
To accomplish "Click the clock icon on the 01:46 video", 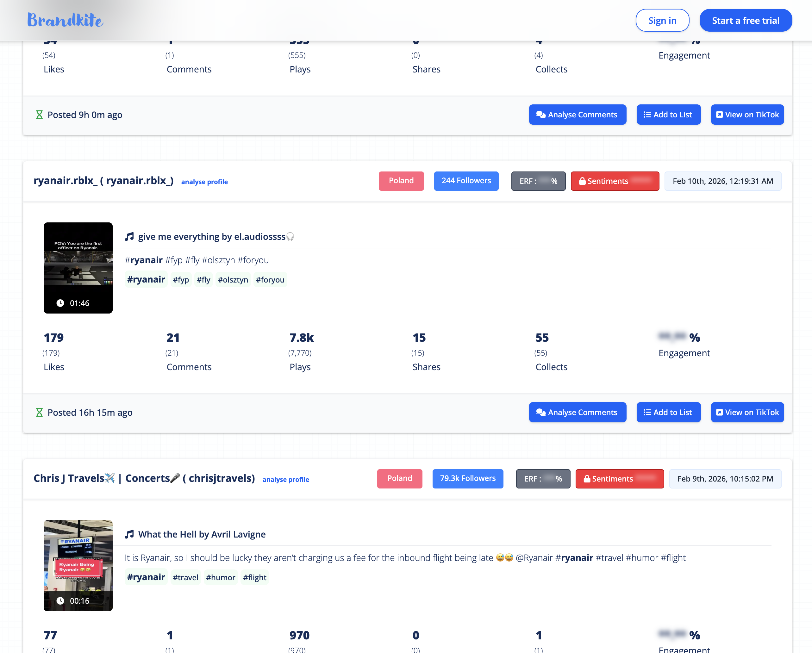I will coord(61,303).
